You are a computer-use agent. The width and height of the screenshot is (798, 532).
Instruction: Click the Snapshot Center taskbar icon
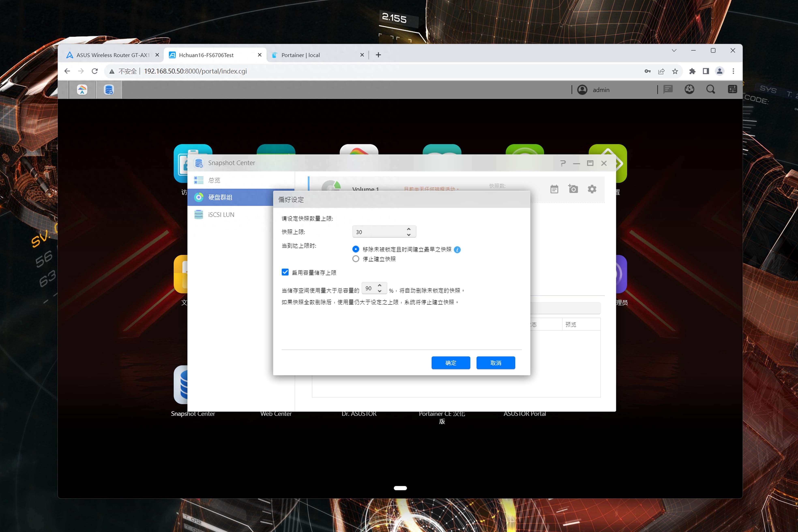pos(109,90)
